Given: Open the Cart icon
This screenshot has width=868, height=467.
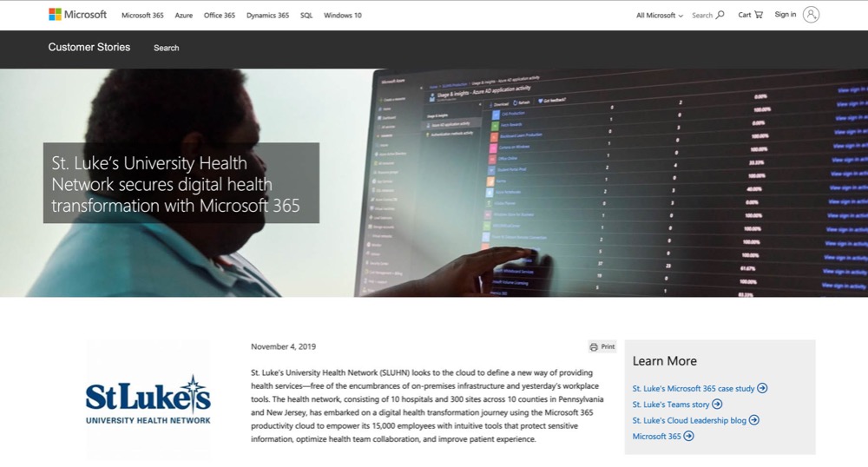Looking at the screenshot, I should pyautogui.click(x=759, y=15).
